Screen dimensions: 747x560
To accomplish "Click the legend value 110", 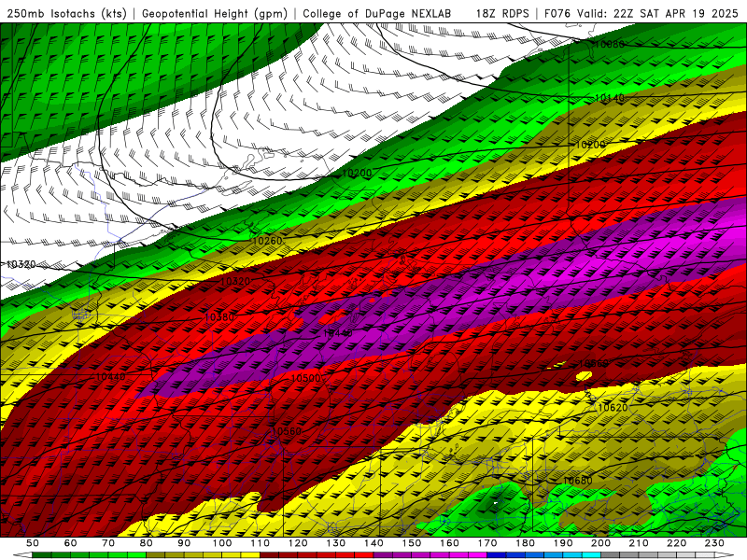I will tap(260, 543).
